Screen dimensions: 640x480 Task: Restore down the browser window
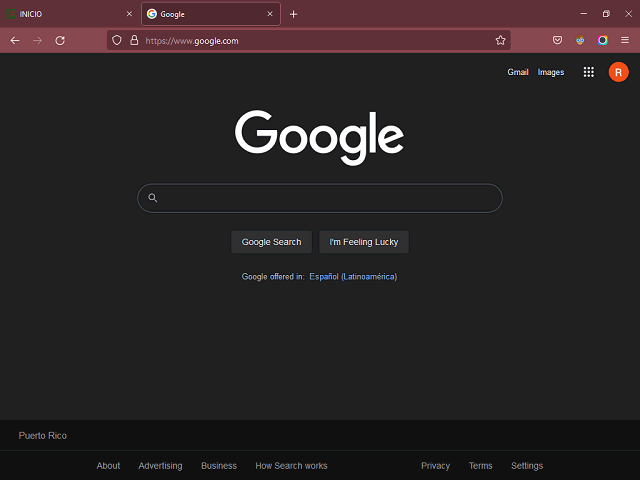606,14
